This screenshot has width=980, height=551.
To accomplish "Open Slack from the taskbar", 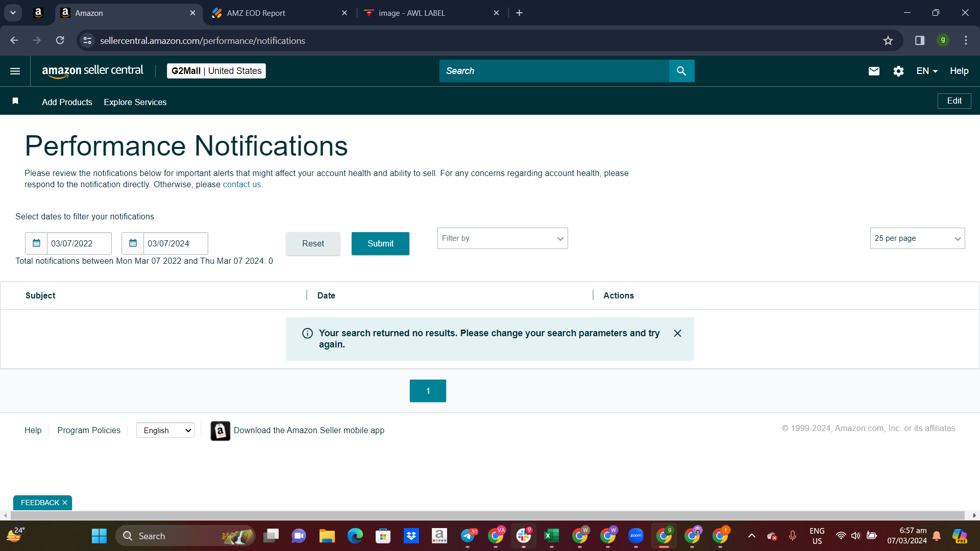I will 523,536.
